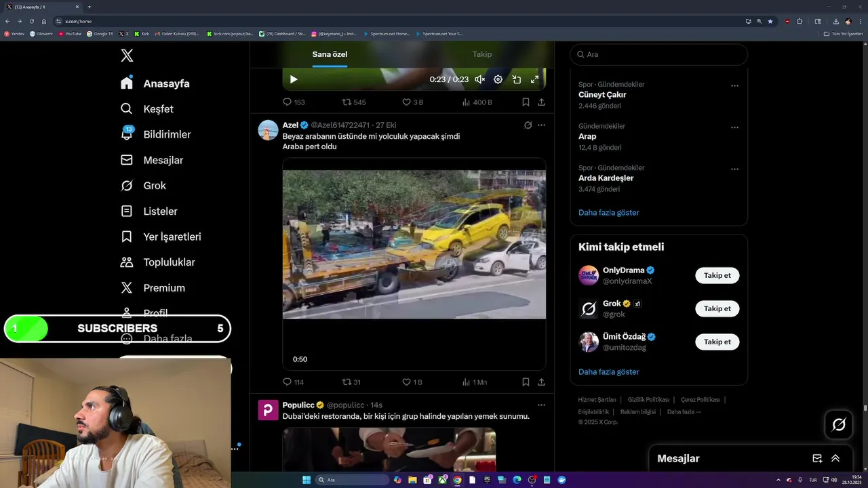Click Grok explain icon on Azel post
The width and height of the screenshot is (868, 488).
point(528,125)
